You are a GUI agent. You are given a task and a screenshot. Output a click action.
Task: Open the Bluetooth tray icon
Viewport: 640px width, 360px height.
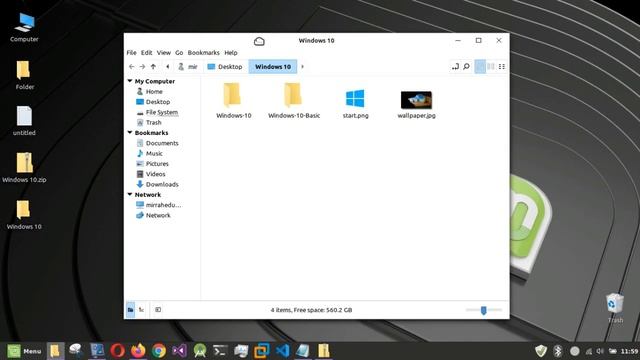point(558,351)
